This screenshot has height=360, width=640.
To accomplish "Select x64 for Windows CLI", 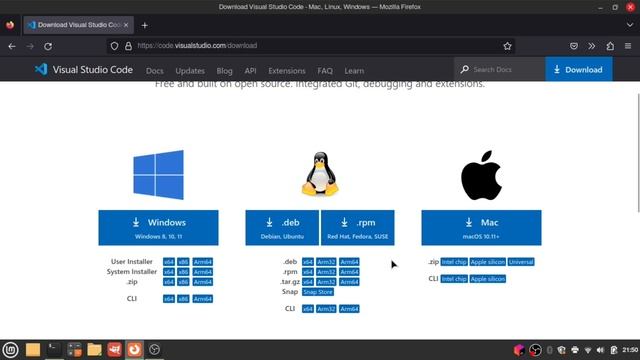I will click(169, 299).
